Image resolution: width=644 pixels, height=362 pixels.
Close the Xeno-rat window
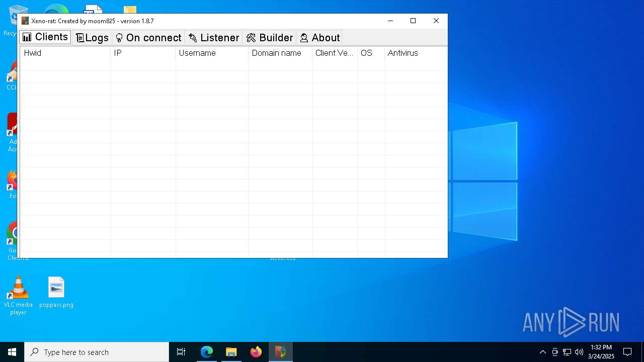tap(436, 21)
